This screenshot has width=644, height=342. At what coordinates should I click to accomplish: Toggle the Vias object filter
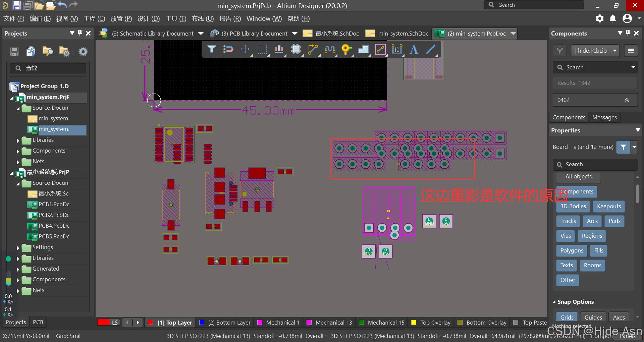[x=566, y=236]
